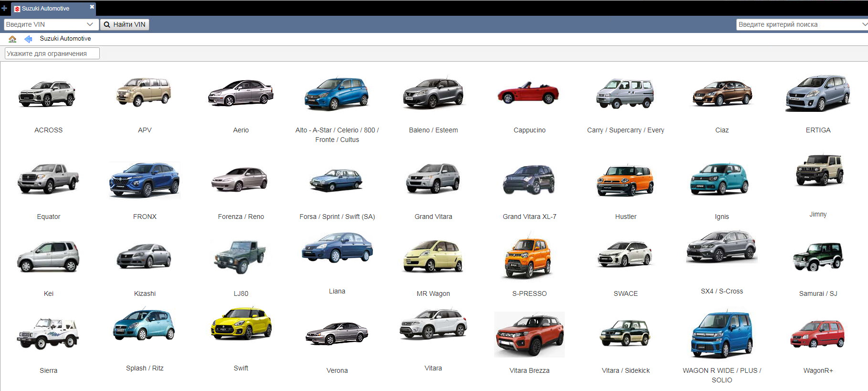Click the home icon in breadcrumb bar
This screenshot has width=868, height=391.
(x=12, y=39)
